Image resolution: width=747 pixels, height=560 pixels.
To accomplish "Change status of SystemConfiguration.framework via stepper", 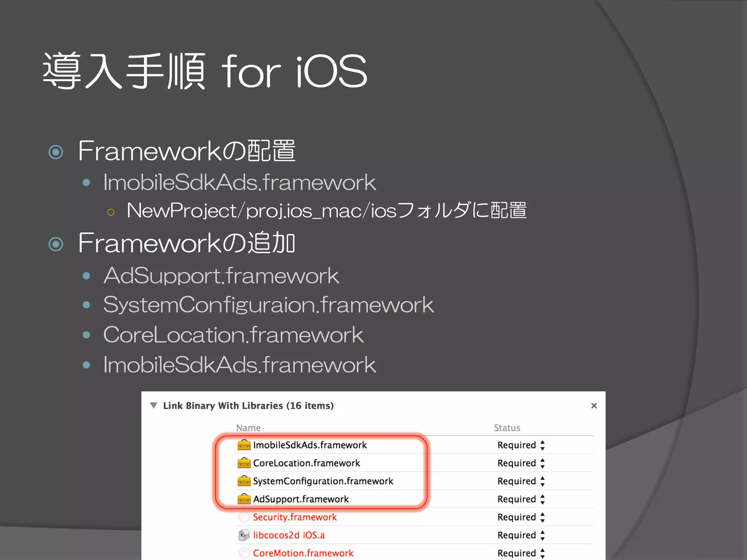I will point(542,481).
